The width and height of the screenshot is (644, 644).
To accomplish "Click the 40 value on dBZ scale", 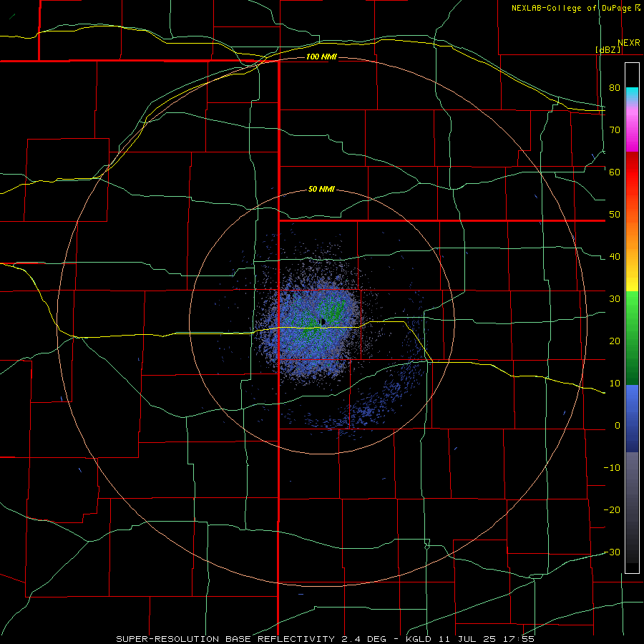I will click(x=615, y=256).
